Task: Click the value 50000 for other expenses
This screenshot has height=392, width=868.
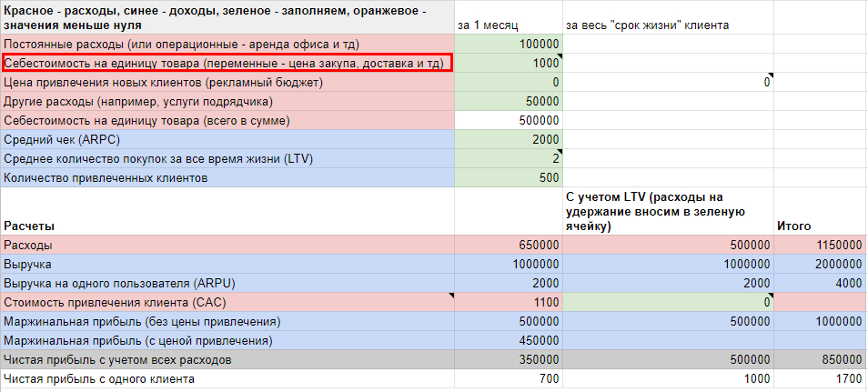Action: click(x=509, y=101)
